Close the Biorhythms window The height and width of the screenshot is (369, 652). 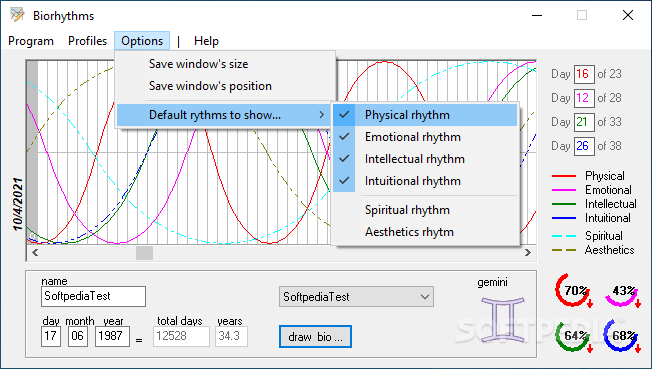(x=628, y=15)
